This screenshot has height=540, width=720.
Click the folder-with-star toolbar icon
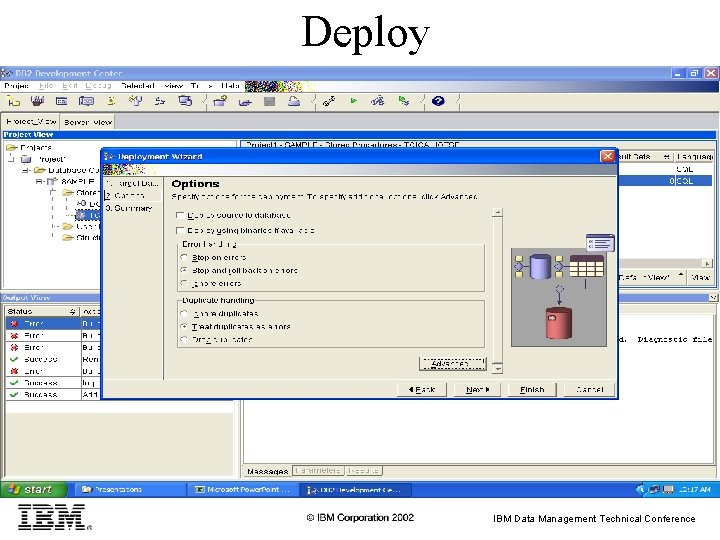coord(220,101)
